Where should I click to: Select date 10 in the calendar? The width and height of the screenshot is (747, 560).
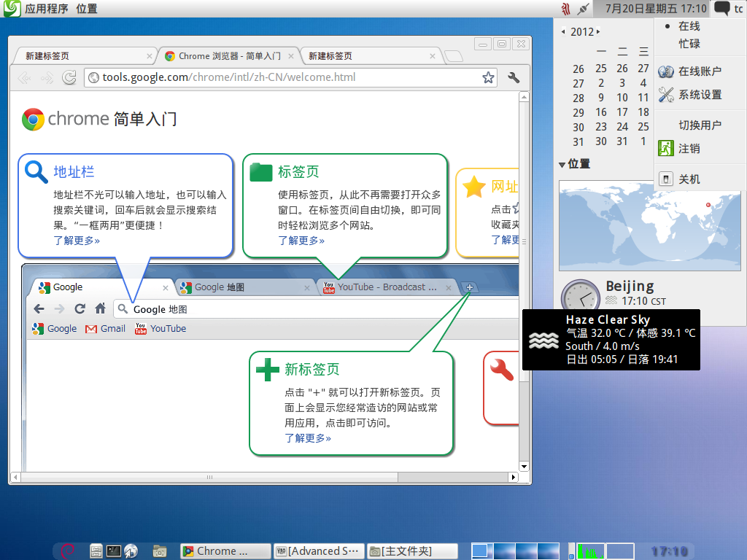[622, 98]
